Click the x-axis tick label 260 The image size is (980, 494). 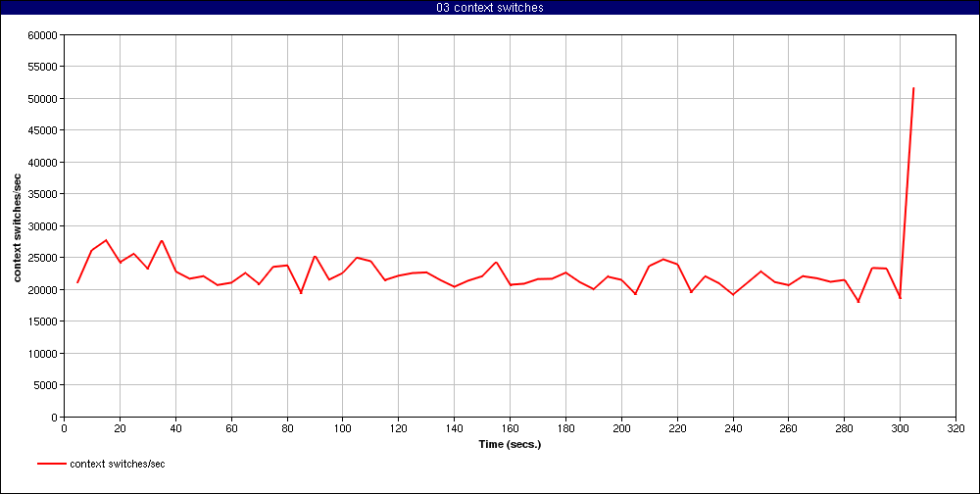pyautogui.click(x=789, y=429)
